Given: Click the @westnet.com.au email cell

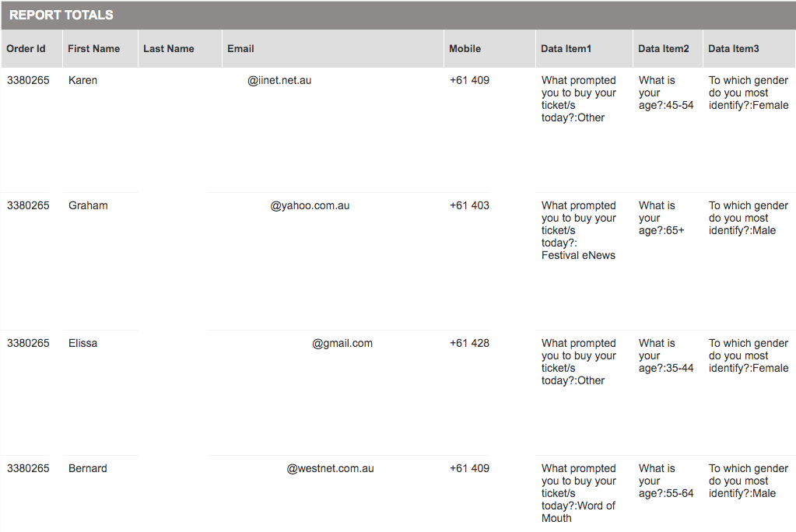Looking at the screenshot, I should (x=330, y=468).
